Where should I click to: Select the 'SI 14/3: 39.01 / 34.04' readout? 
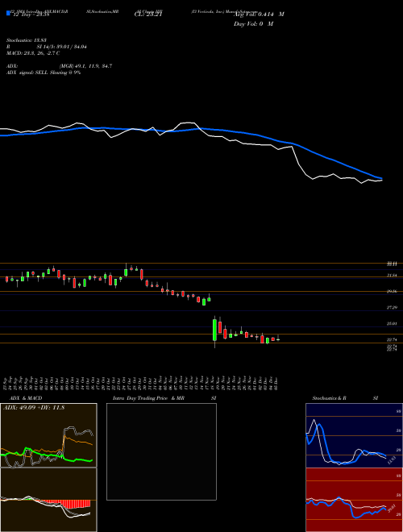[62, 47]
